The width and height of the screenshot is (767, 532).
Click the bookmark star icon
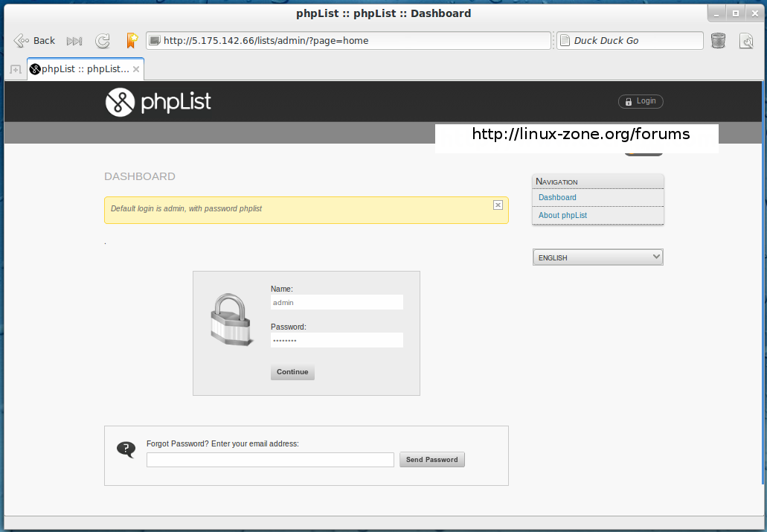[x=132, y=40]
